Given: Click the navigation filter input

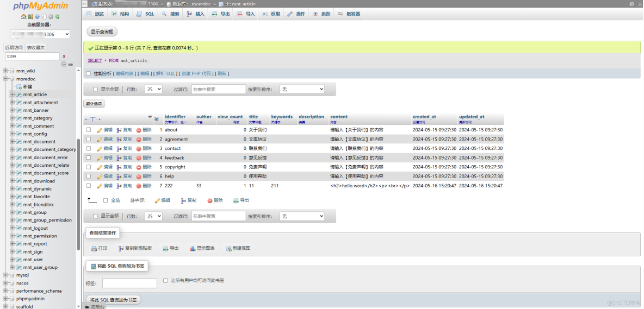Looking at the screenshot, I should [32, 56].
